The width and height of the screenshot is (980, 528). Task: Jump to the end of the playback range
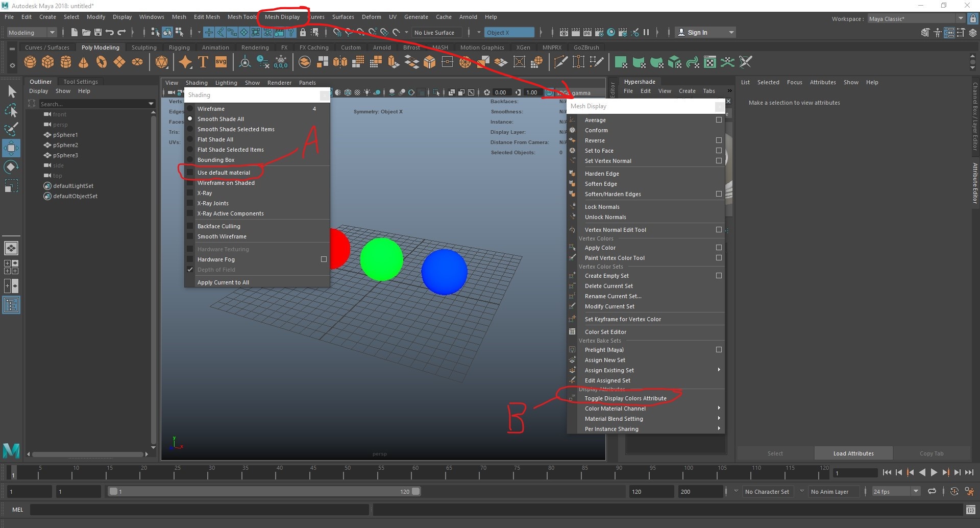tap(969, 473)
